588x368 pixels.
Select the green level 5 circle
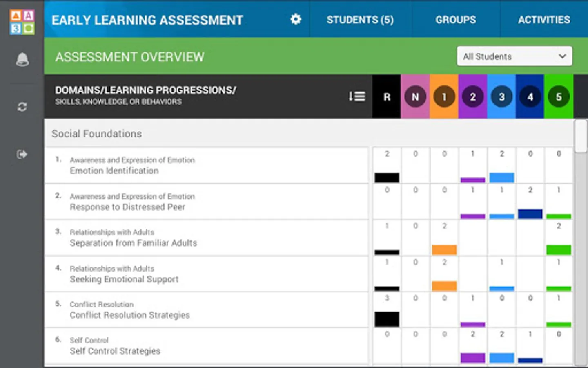[x=559, y=97]
